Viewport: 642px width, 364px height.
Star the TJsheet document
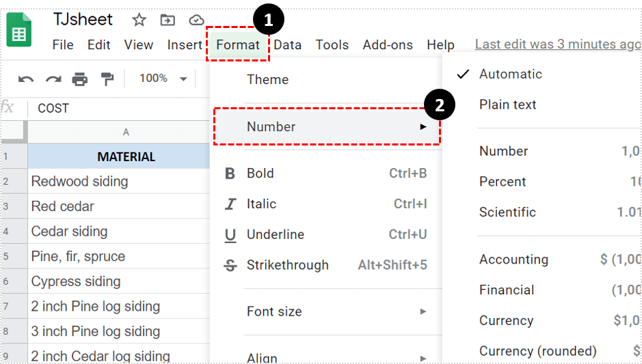pyautogui.click(x=139, y=20)
